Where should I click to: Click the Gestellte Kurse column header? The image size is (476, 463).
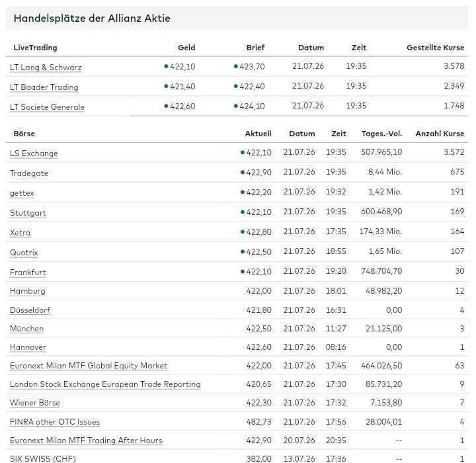[435, 48]
